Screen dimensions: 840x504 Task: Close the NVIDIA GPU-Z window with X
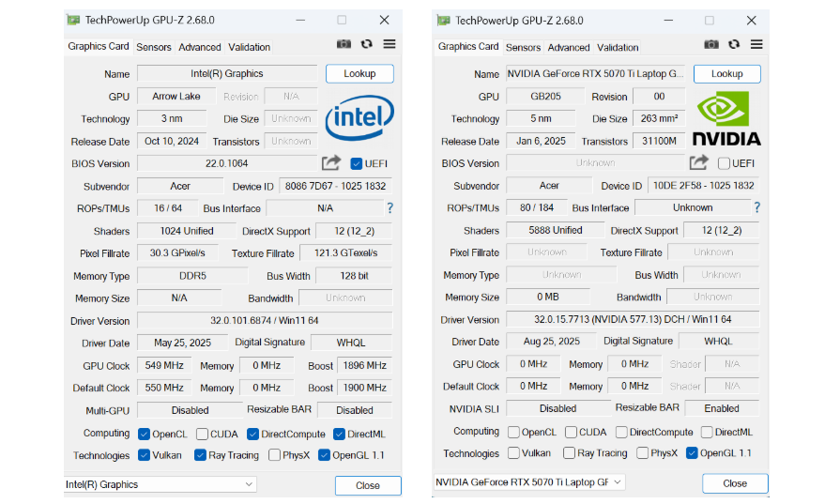pos(751,21)
